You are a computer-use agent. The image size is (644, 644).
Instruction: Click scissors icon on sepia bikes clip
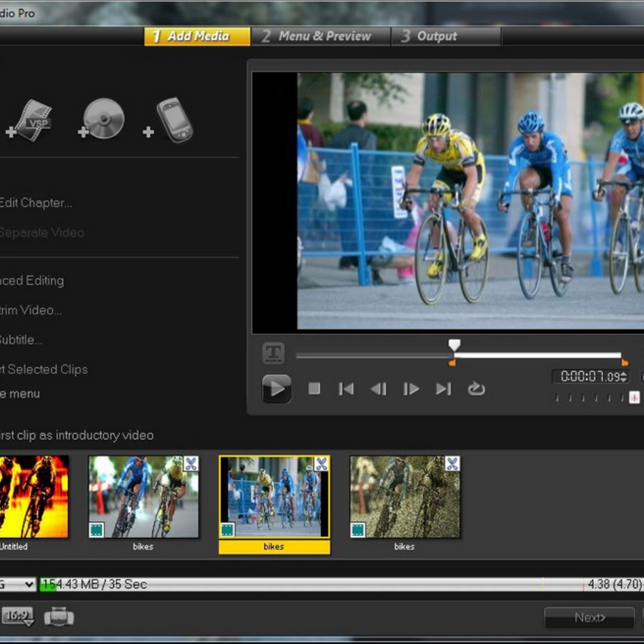[x=452, y=463]
